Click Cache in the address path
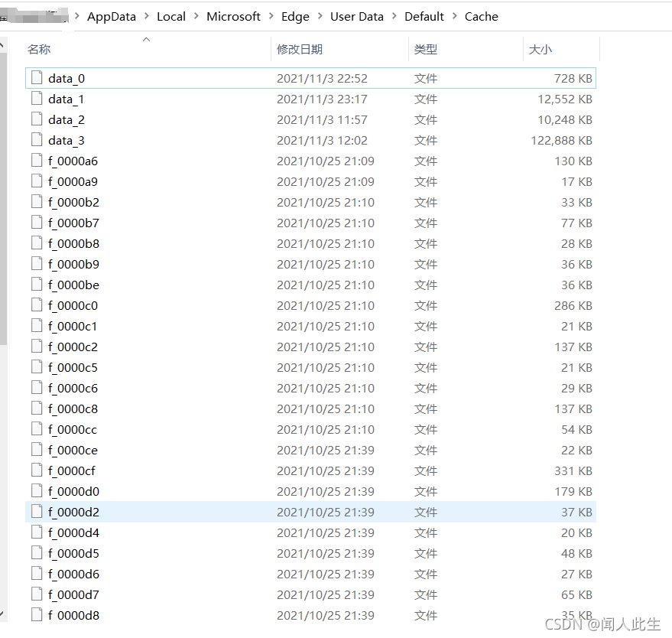 click(482, 16)
